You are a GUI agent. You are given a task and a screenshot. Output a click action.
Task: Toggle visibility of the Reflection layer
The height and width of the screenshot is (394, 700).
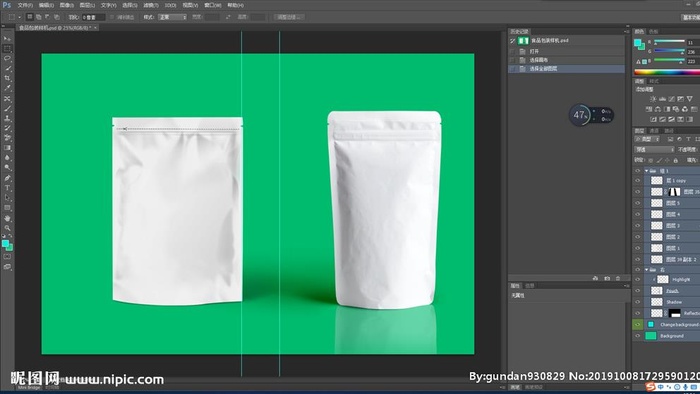coord(638,313)
